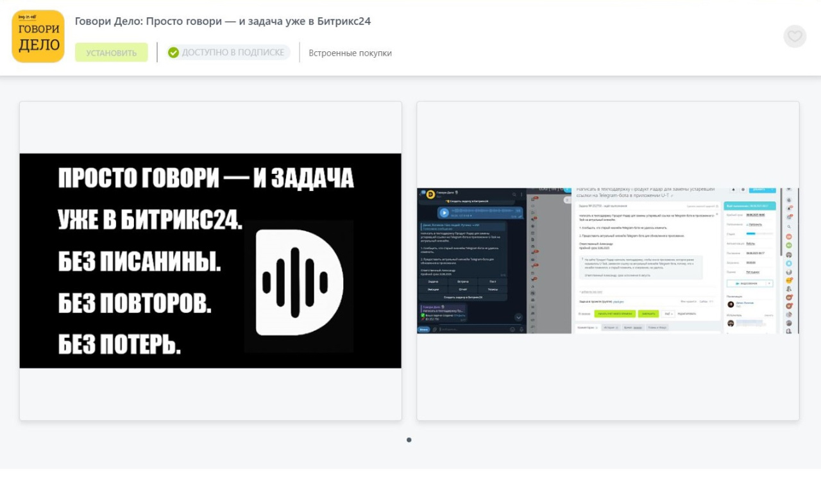
Task: Select the carousel pagination dot
Action: tap(409, 440)
